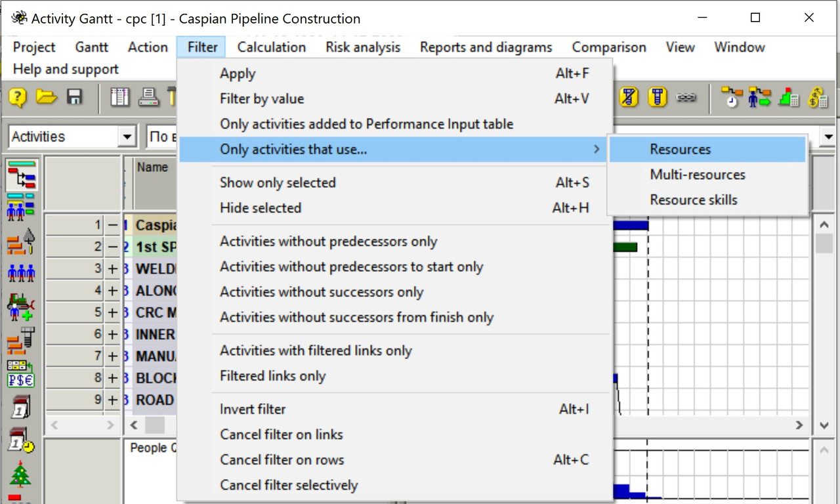The height and width of the screenshot is (504, 840).
Task: Save project using the floppy disk icon
Action: point(74,98)
